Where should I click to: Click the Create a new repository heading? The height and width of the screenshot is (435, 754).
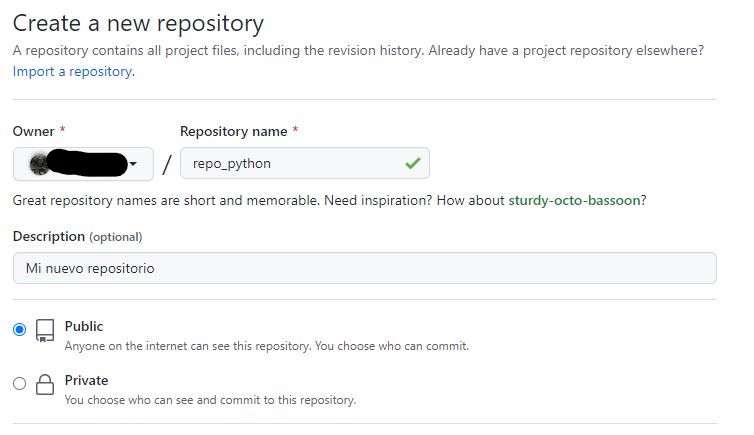pyautogui.click(x=138, y=24)
